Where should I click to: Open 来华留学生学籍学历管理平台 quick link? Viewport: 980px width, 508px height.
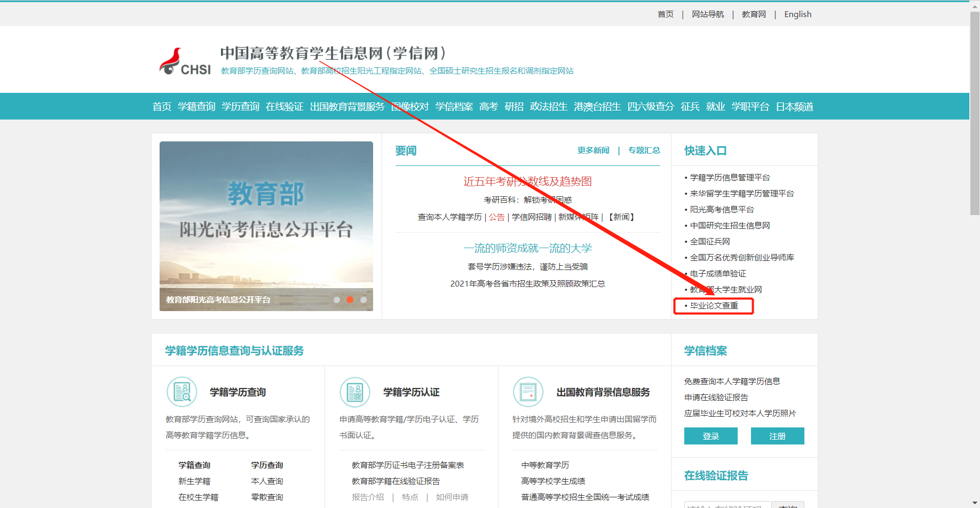point(742,194)
